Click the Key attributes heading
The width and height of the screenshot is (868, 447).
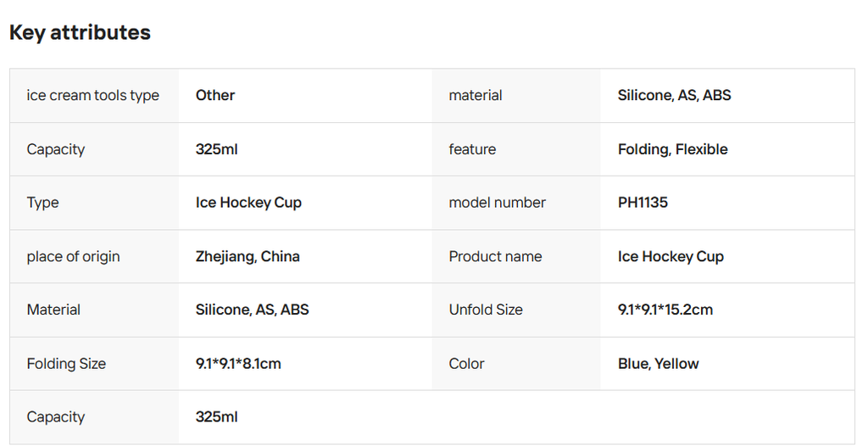[80, 33]
